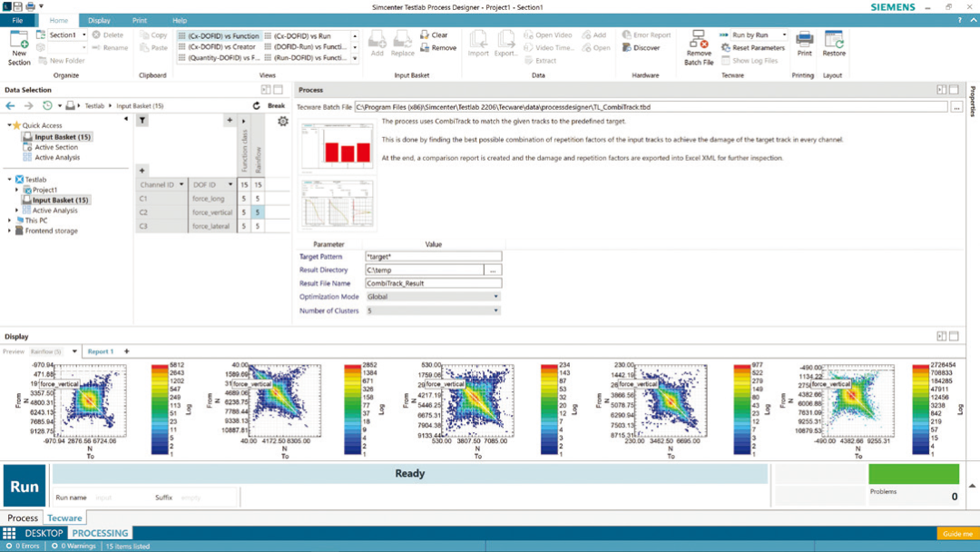Select the Report 1 display tab

[x=101, y=351]
